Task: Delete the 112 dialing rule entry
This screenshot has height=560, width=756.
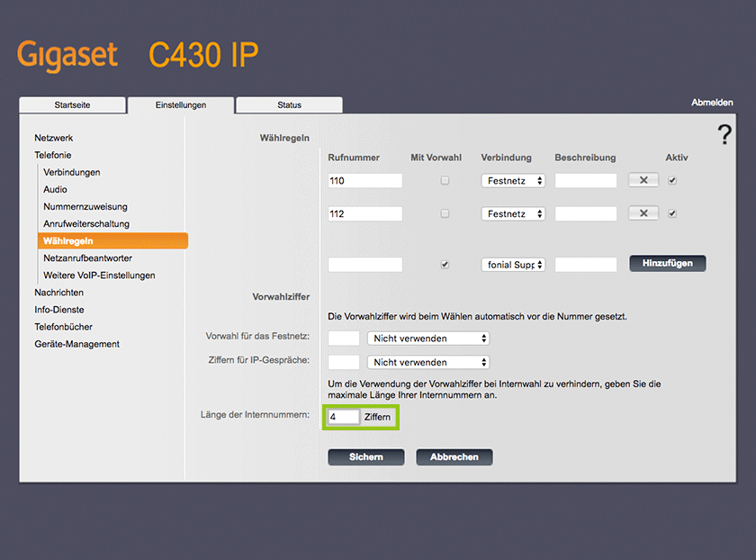Action: pyautogui.click(x=643, y=213)
